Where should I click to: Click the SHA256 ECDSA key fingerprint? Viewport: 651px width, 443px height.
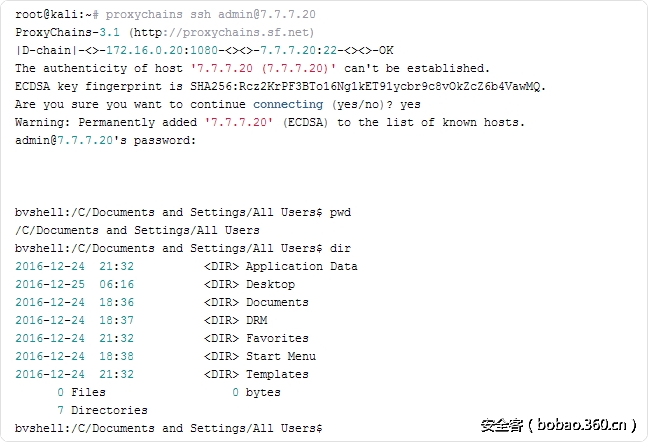point(368,86)
